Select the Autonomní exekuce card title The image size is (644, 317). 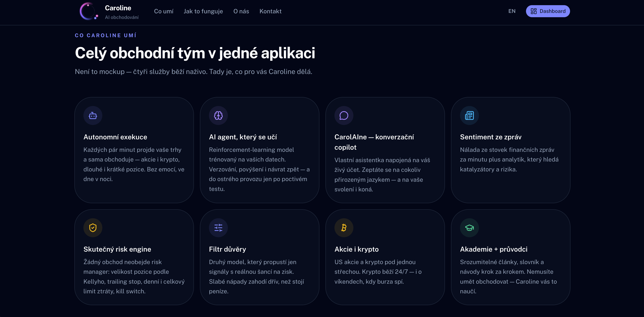115,137
